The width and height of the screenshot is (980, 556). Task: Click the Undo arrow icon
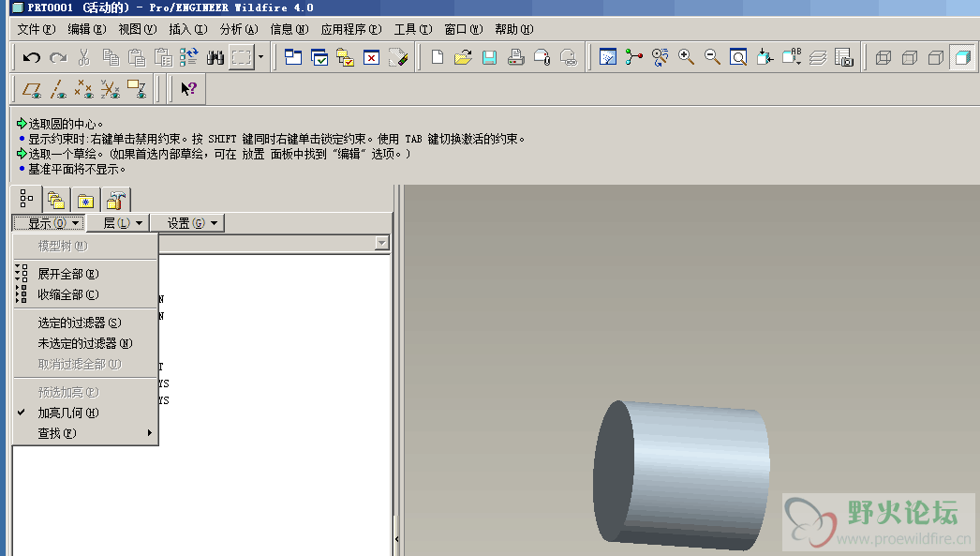(31, 58)
